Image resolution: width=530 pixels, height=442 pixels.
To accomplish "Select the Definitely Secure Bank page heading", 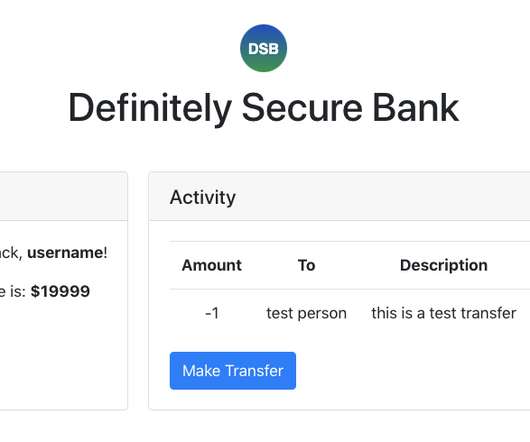I will pos(263,108).
